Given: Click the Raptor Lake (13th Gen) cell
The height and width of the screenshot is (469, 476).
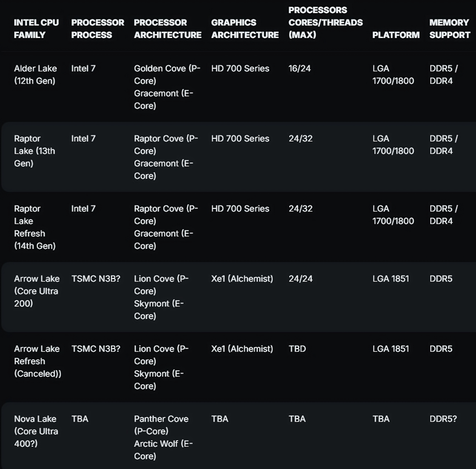Looking at the screenshot, I should [34, 151].
